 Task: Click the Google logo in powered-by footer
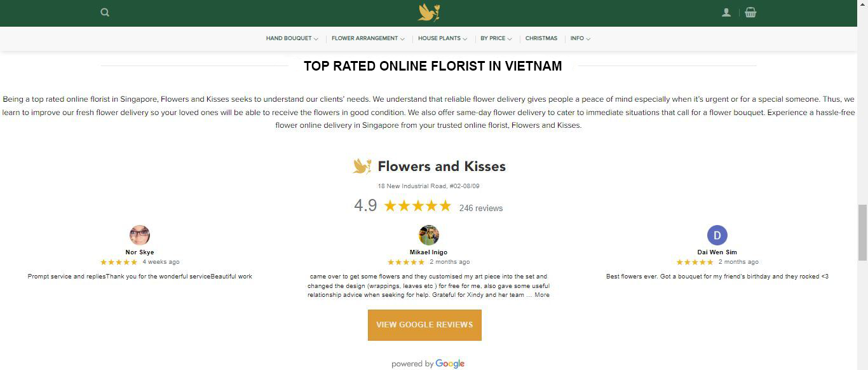[x=450, y=364]
